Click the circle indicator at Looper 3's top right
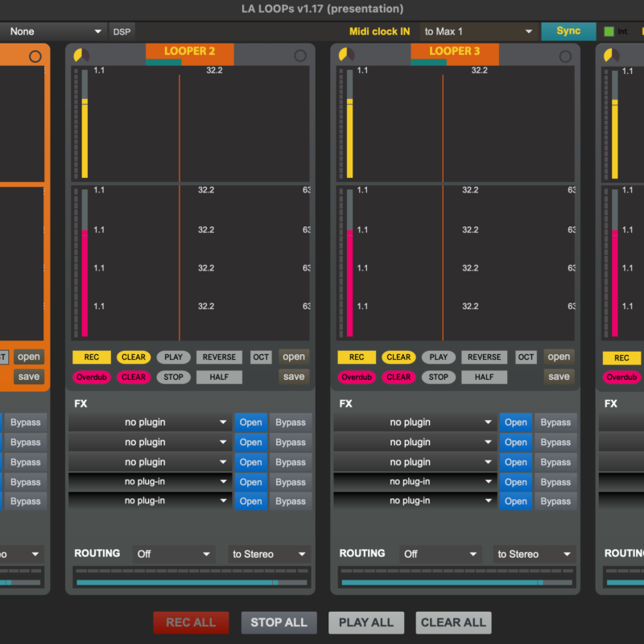644x644 pixels. click(565, 56)
